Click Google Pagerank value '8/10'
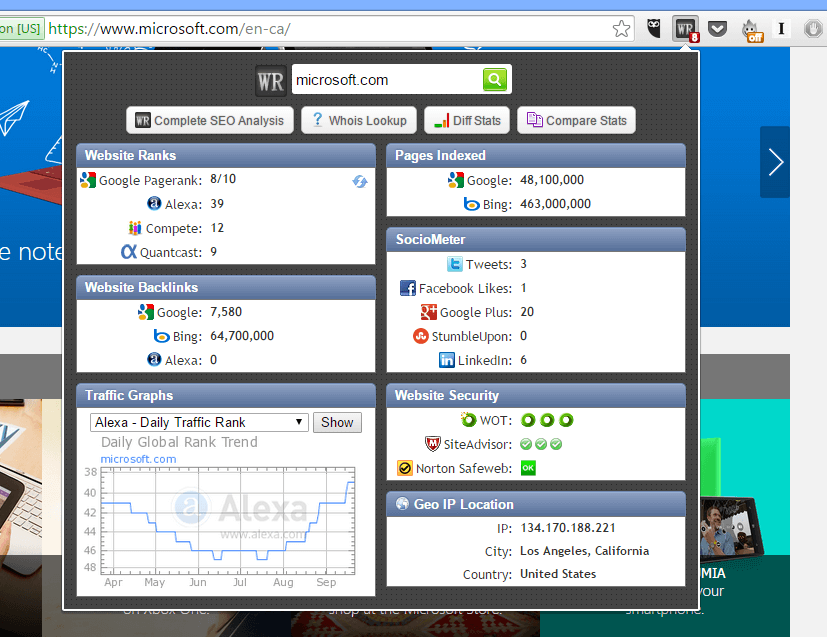This screenshot has height=637, width=827. point(223,179)
